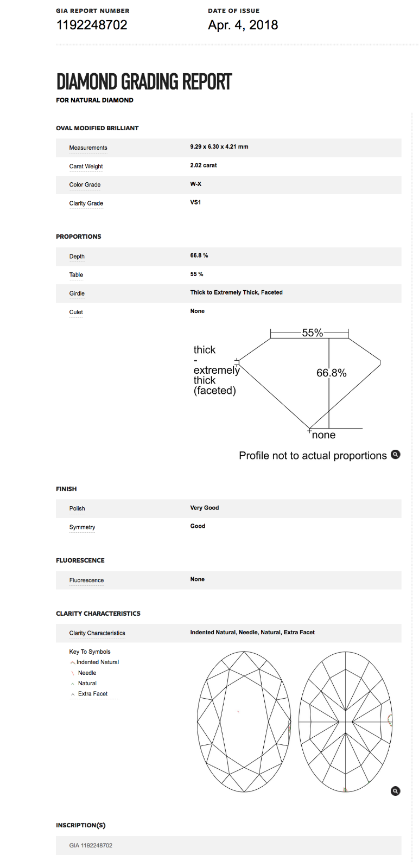The height and width of the screenshot is (868, 419).
Task: Click the pavilion view oval diagram
Action: pos(346,722)
